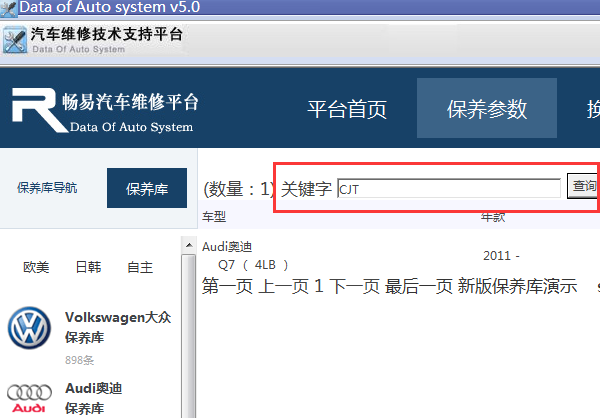This screenshot has width=600, height=418.
Task: Go to 第一页 first page
Action: pos(227,286)
